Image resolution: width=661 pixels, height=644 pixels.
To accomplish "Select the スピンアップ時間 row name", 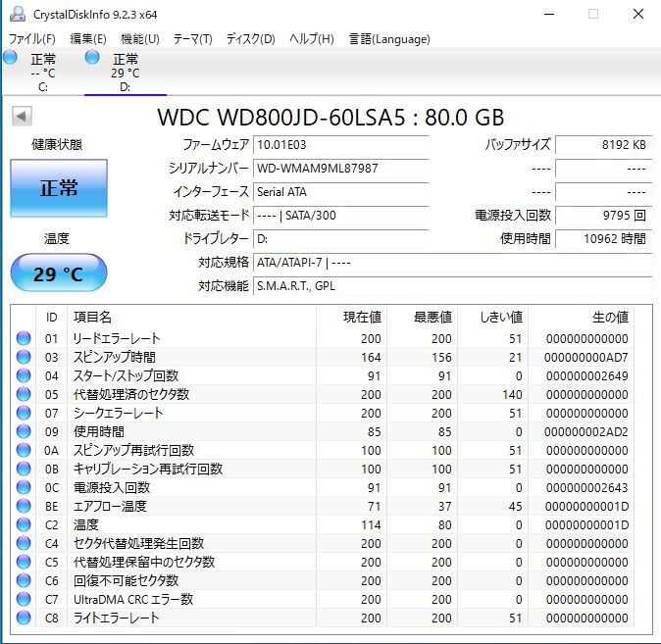I will [x=115, y=357].
